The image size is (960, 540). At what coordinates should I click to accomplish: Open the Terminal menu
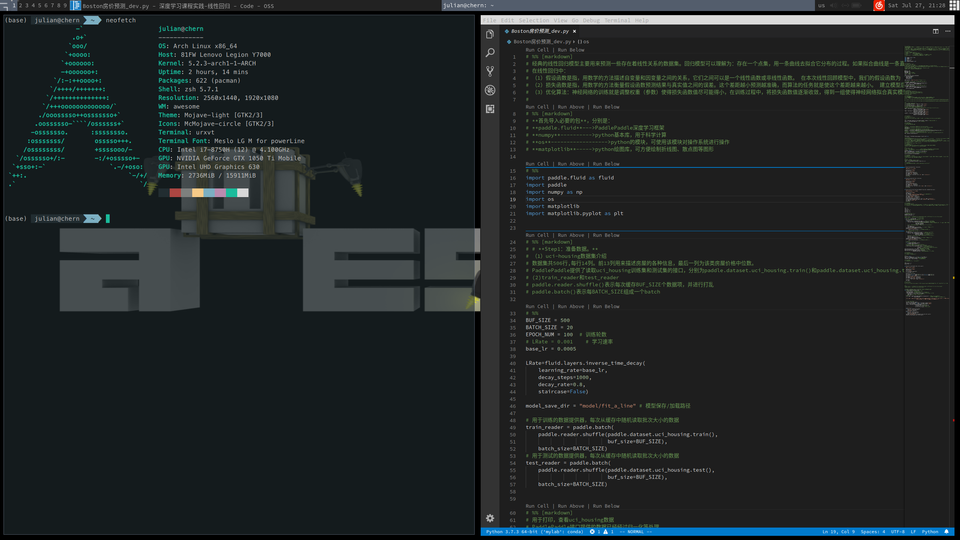[x=617, y=20]
